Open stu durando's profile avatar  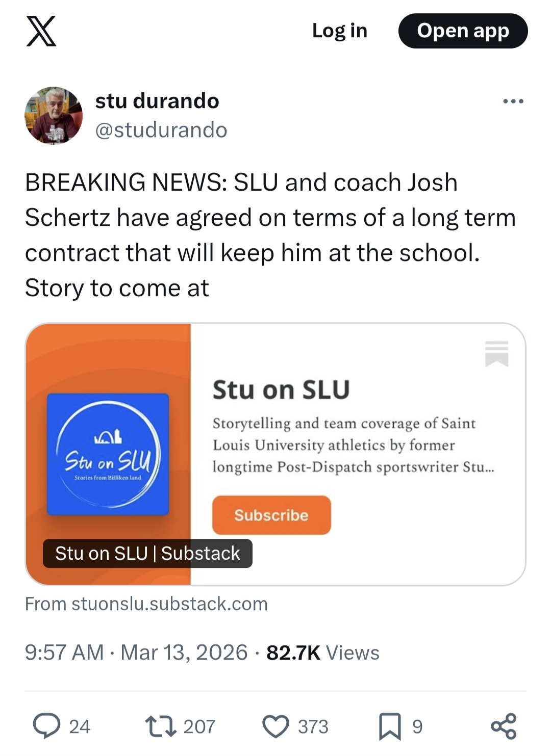pos(54,116)
